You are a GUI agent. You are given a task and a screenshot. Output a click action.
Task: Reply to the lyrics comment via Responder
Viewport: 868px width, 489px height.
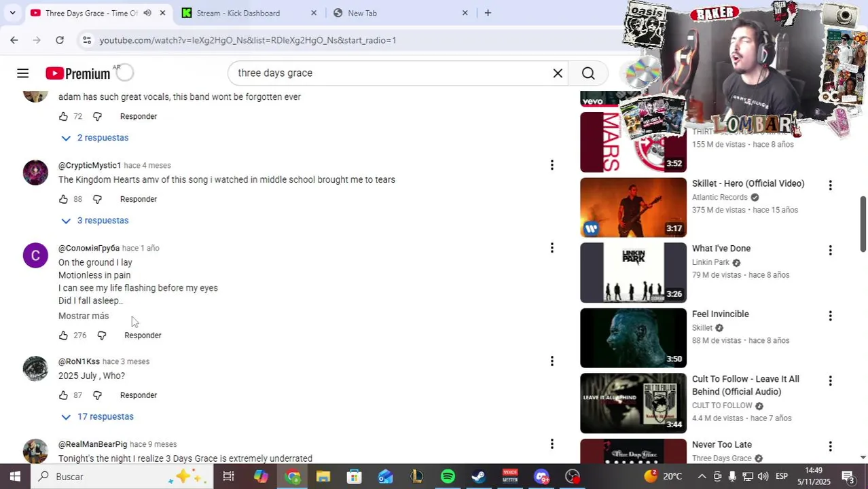[143, 336]
